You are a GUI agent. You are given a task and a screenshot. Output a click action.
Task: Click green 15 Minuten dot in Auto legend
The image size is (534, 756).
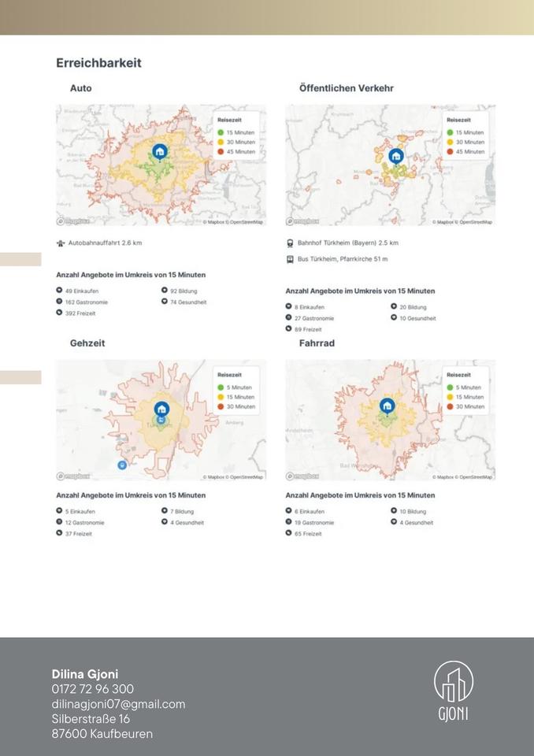pyautogui.click(x=221, y=132)
